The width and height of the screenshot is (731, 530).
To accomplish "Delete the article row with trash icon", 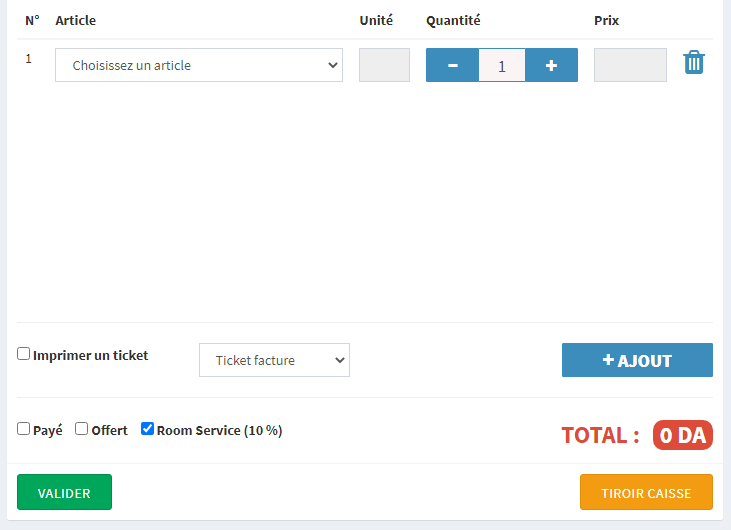I will pyautogui.click(x=694, y=63).
